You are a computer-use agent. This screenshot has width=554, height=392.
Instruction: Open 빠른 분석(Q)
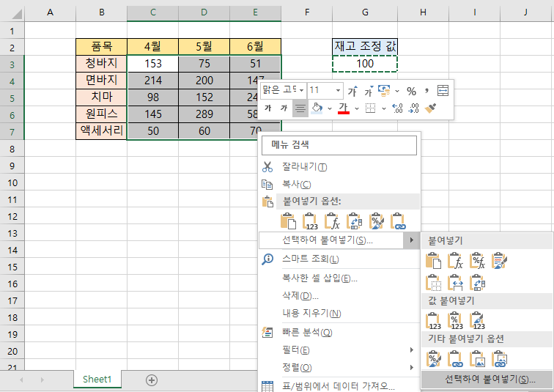coord(307,333)
